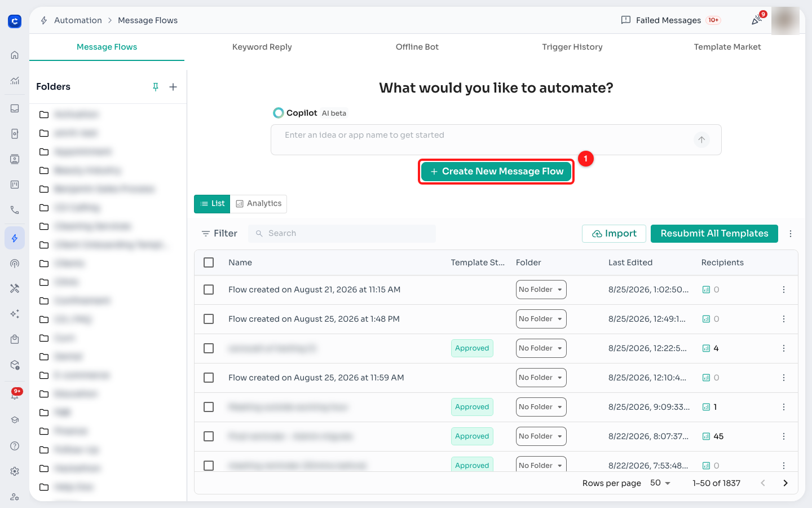Open No Folder dropdown for row edited 12:22
The height and width of the screenshot is (508, 812).
(541, 348)
